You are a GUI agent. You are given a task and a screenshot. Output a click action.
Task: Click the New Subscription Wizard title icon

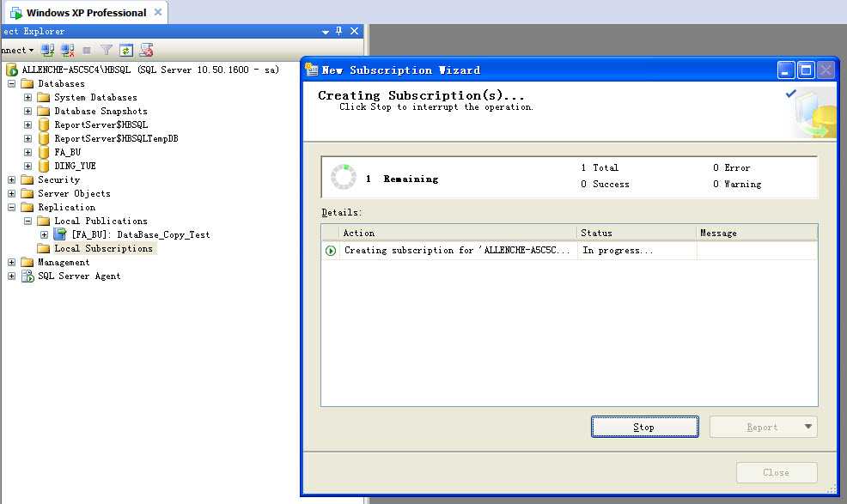(x=312, y=70)
